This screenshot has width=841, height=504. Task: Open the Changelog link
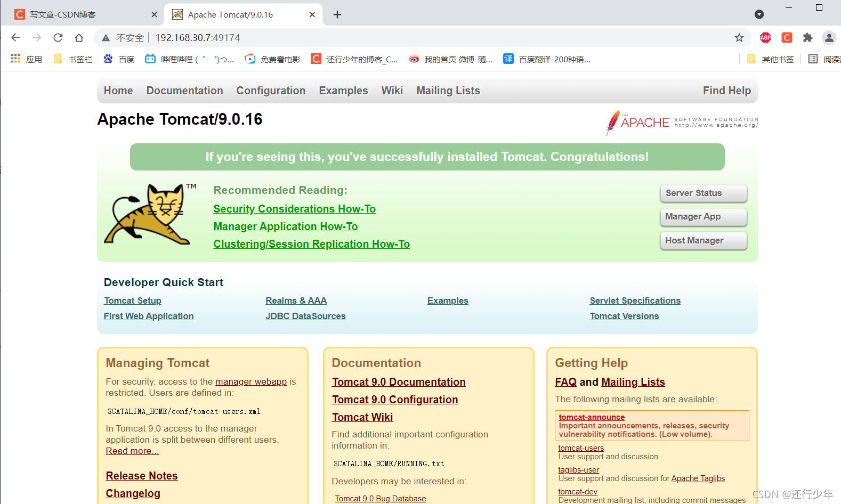[x=133, y=493]
